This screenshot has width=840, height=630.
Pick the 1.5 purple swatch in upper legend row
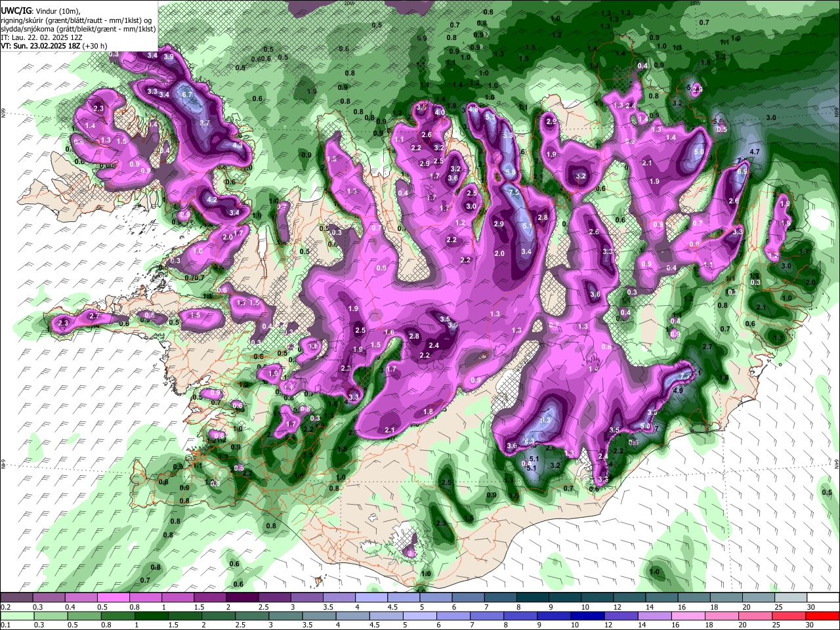coord(209,597)
